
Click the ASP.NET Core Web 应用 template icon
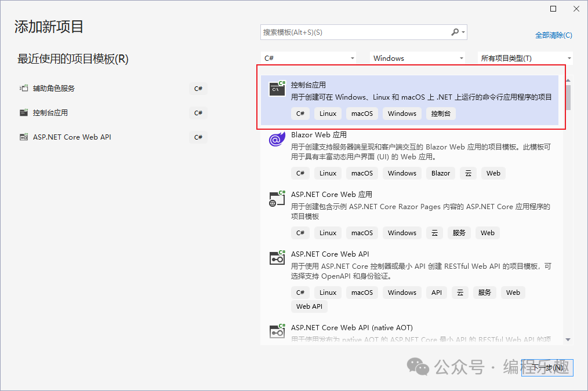coord(277,199)
